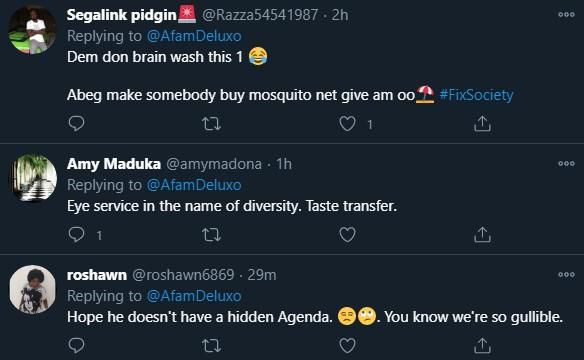Retweet Amy Maduka's tweet
The height and width of the screenshot is (360, 584).
click(212, 235)
